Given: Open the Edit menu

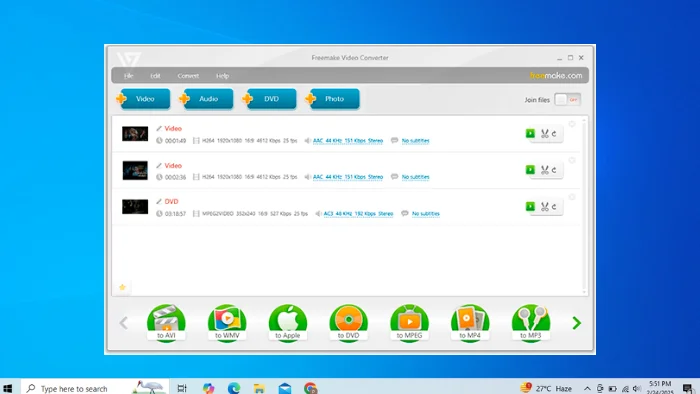Looking at the screenshot, I should 155,76.
